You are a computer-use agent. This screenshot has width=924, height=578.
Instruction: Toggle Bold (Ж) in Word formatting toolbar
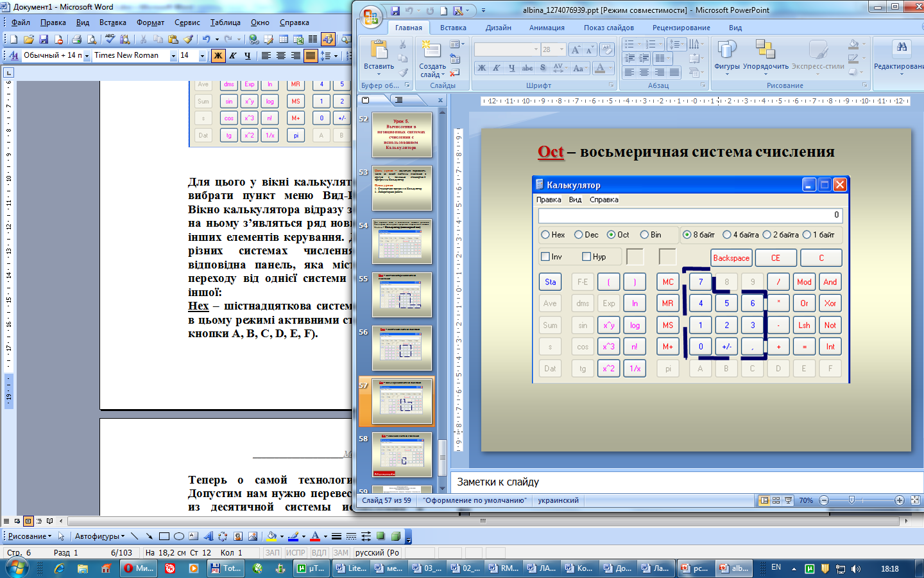218,56
